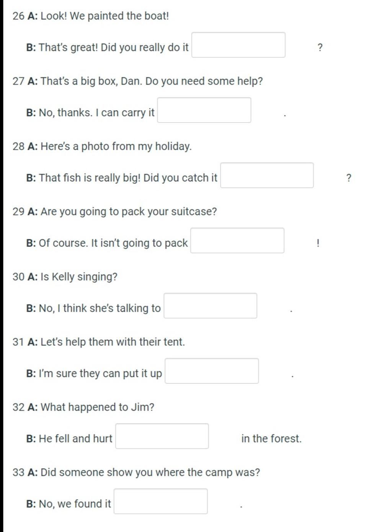Viewport: 392px width, 532px height.
Task: Click 'That's great! Did you really do it'
Action: click(114, 47)
